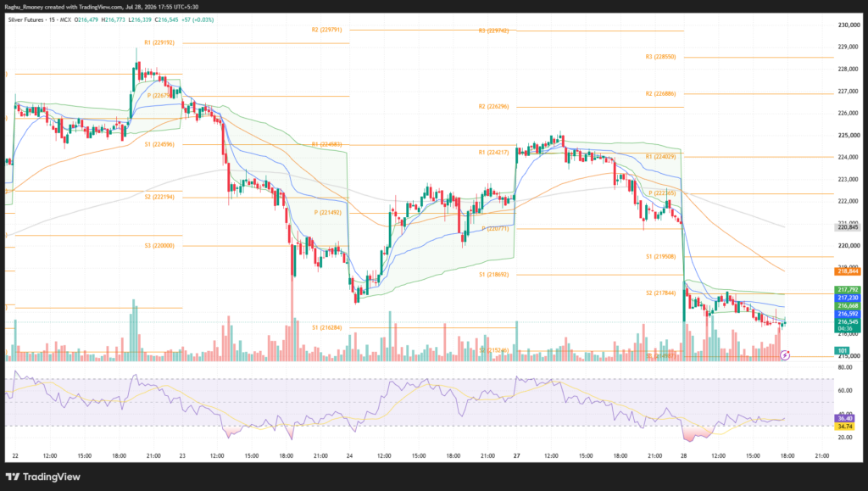The image size is (868, 491).
Task: Click the S3 (220000) pivot label
Action: 159,246
